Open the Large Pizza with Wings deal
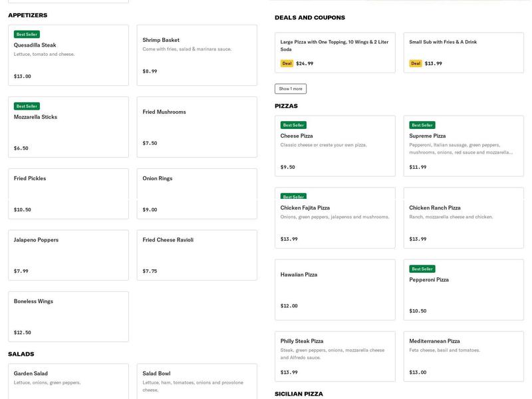The height and width of the screenshot is (399, 532). 334,53
